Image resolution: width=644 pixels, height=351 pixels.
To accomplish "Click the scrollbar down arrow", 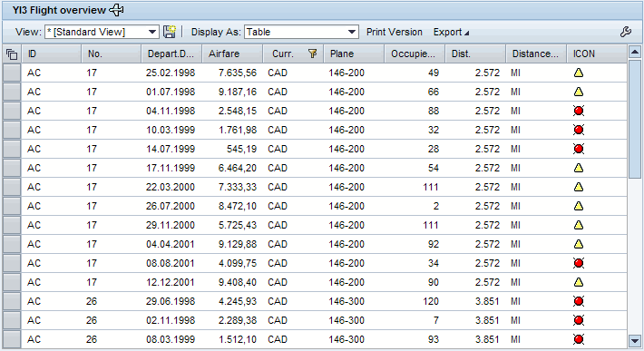I will pos(635,340).
